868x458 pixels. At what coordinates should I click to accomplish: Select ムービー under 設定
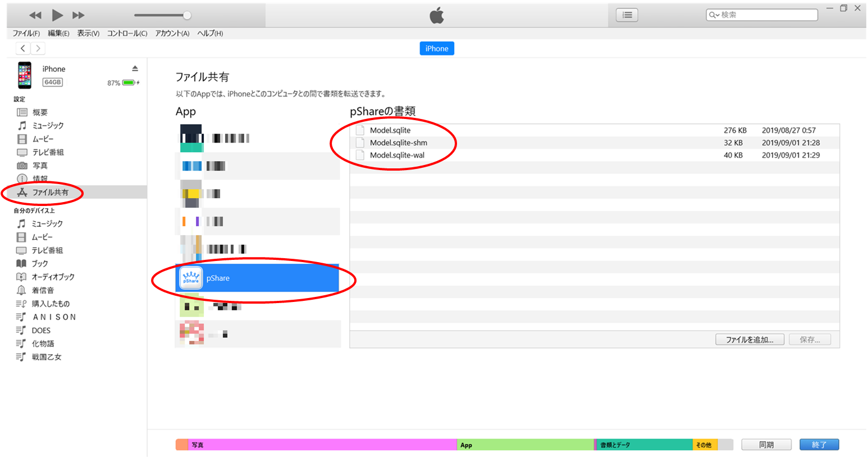coord(43,139)
